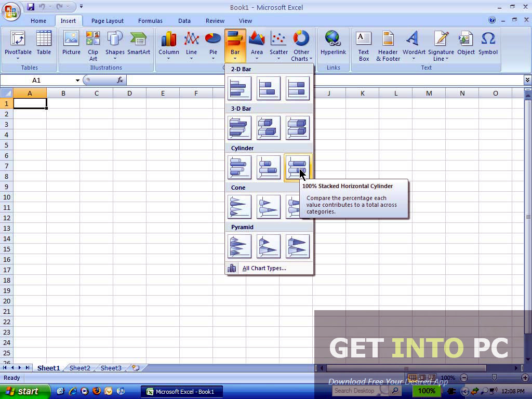This screenshot has height=399, width=532.
Task: Click the zoom in plus button
Action: pos(525,378)
